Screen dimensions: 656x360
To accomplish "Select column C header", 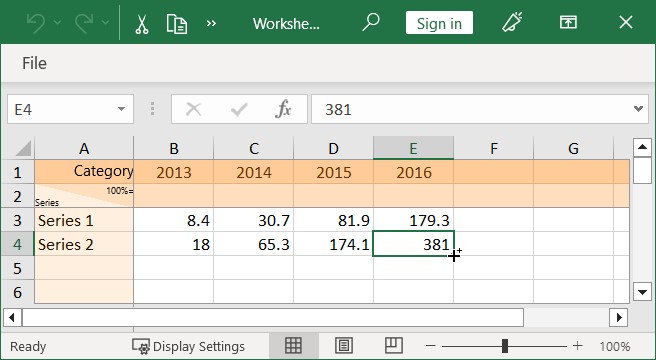I will [x=254, y=148].
